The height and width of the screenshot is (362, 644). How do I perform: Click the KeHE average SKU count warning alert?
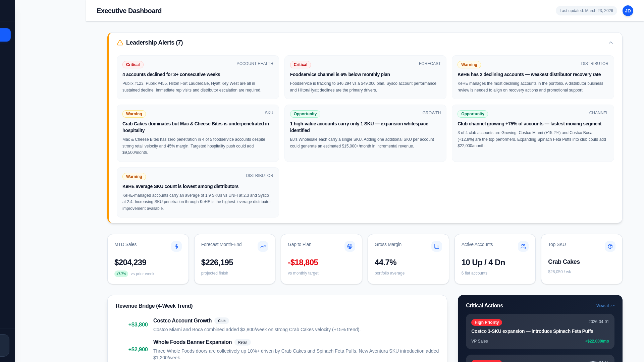(198, 192)
